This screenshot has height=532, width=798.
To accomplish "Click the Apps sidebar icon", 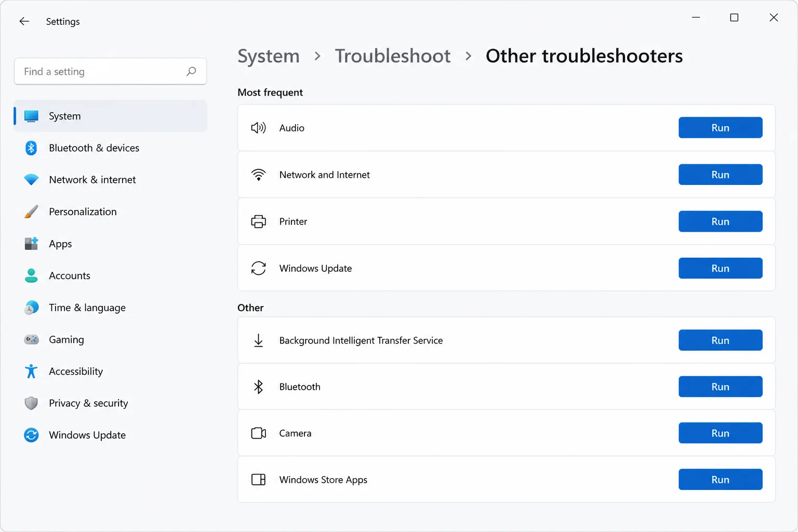I will [31, 244].
